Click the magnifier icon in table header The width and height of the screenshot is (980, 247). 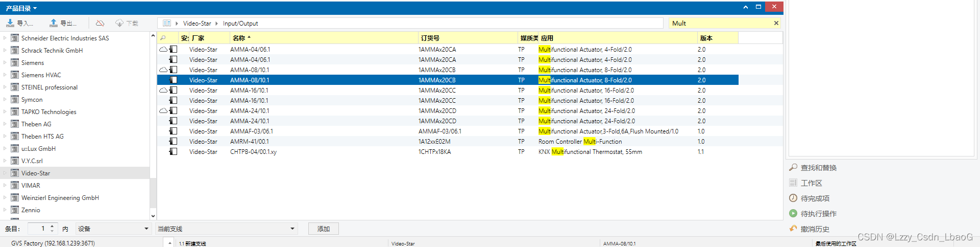click(163, 38)
